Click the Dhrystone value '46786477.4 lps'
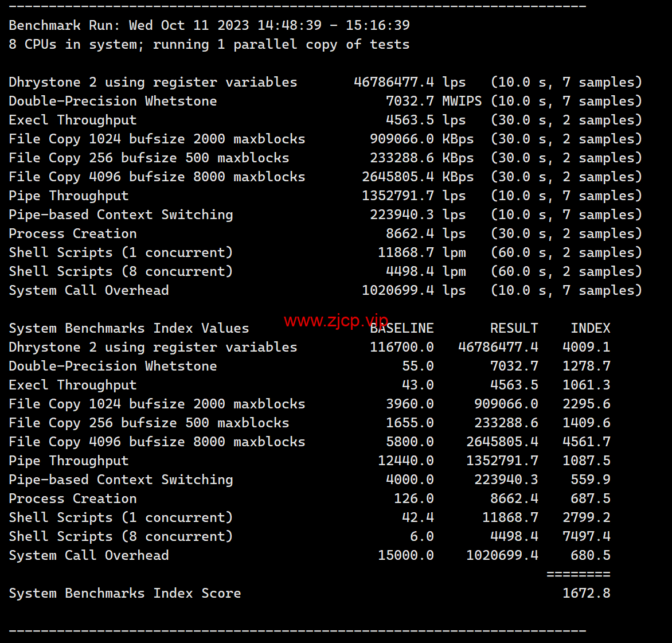672x643 pixels. coord(410,82)
